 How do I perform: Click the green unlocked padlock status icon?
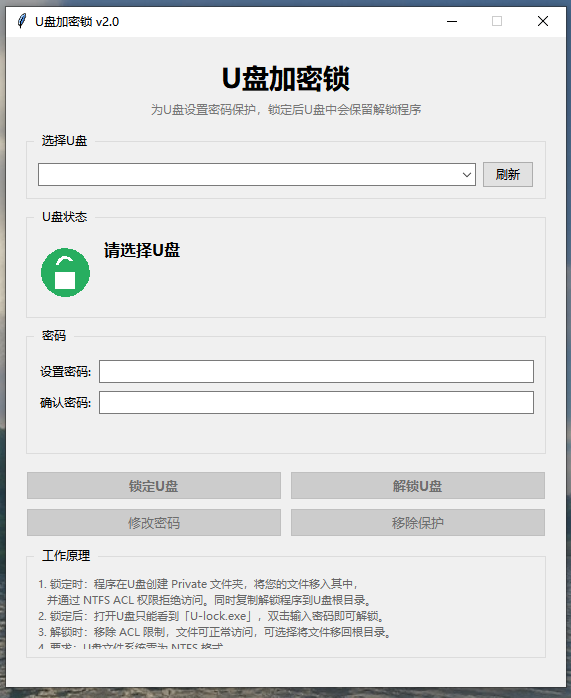[x=65, y=272]
